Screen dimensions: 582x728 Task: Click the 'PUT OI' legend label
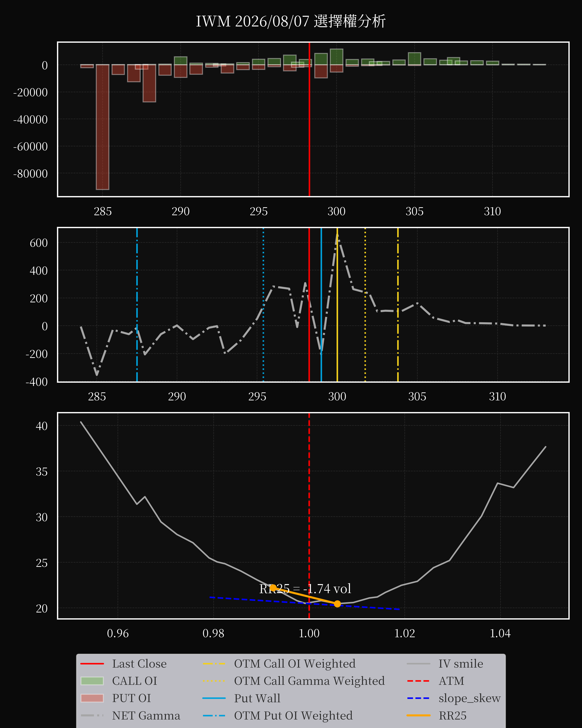click(x=132, y=698)
